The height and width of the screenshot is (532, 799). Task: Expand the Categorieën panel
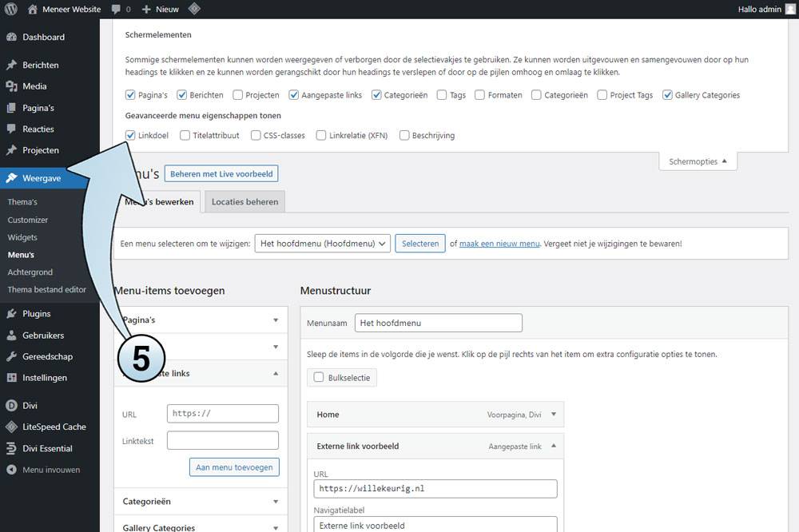(x=200, y=502)
